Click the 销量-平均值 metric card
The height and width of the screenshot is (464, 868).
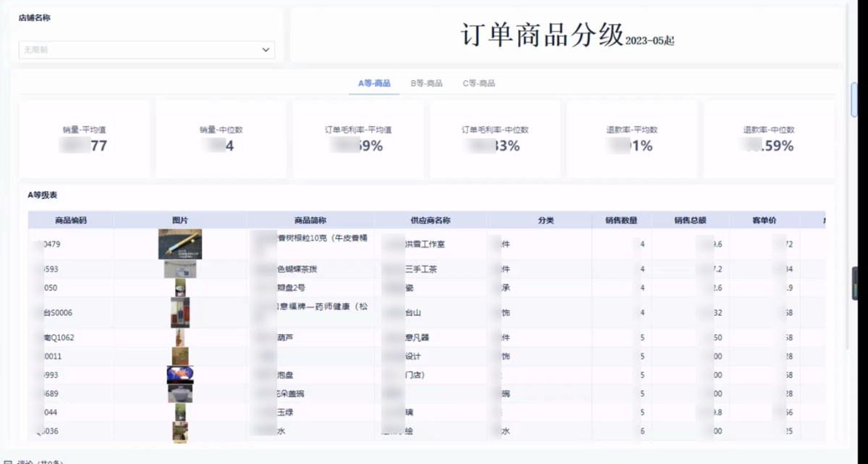[85, 139]
